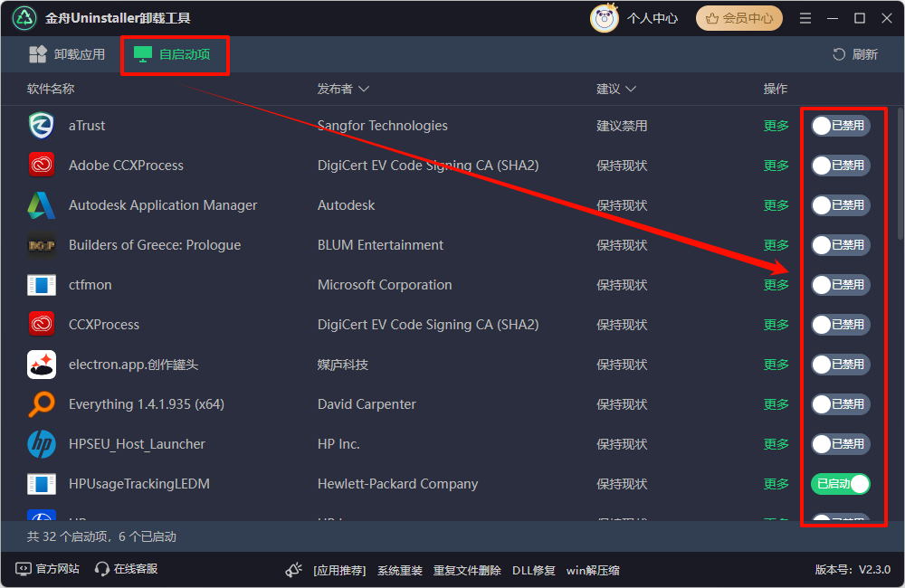Expand the 发布者 column dropdown

click(x=343, y=89)
